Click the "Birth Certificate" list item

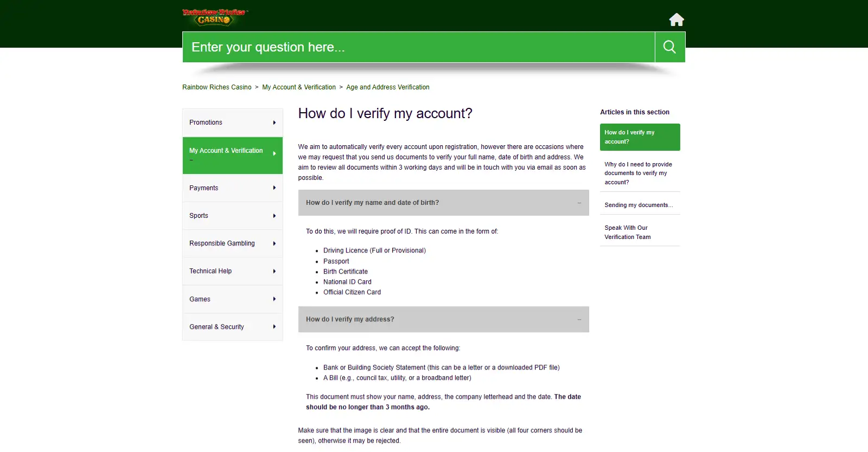click(346, 272)
